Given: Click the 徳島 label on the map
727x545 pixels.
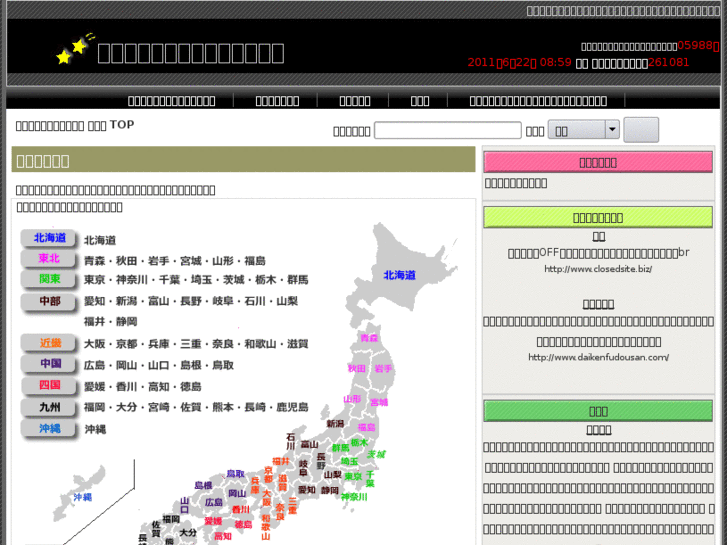Looking at the screenshot, I should coord(243,524).
